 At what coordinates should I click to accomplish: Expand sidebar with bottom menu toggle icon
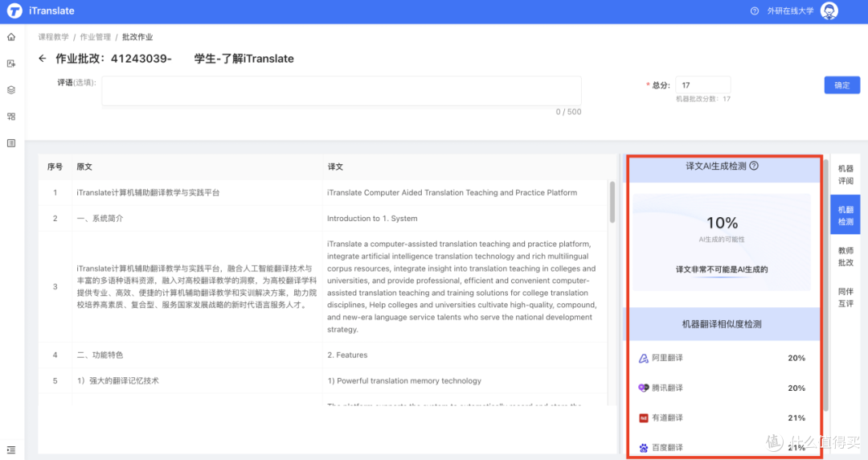tap(11, 450)
